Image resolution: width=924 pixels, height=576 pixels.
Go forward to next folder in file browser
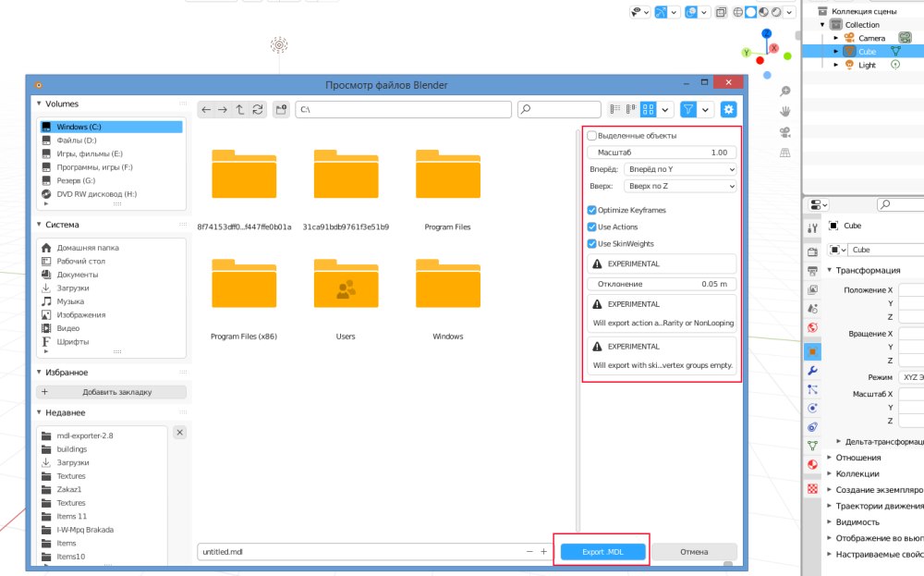[223, 110]
